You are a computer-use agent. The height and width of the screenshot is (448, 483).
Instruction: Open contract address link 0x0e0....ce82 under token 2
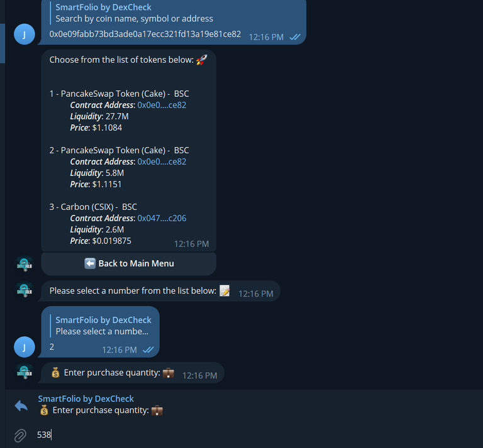coord(162,161)
